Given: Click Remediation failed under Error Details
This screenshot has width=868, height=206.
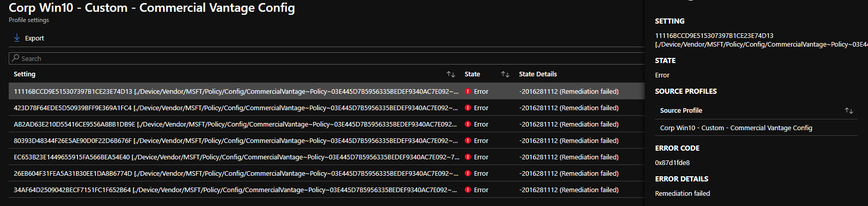Looking at the screenshot, I should coord(682,194).
